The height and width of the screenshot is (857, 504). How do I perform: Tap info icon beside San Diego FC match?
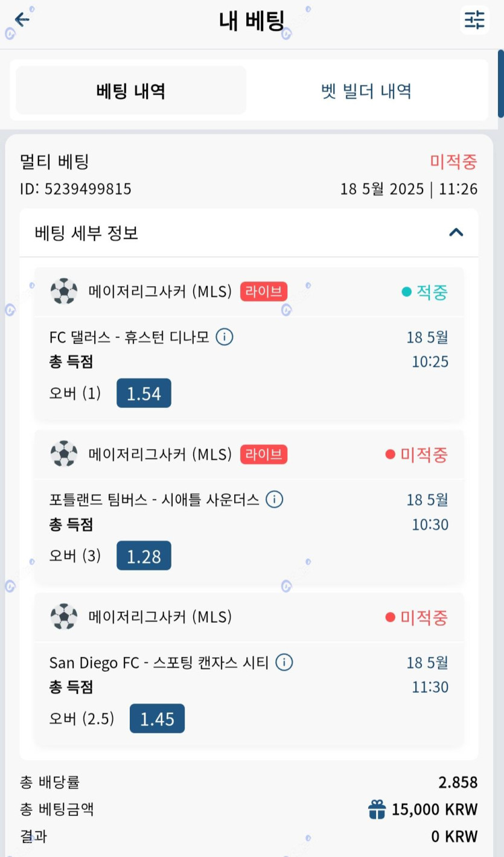[x=284, y=663]
